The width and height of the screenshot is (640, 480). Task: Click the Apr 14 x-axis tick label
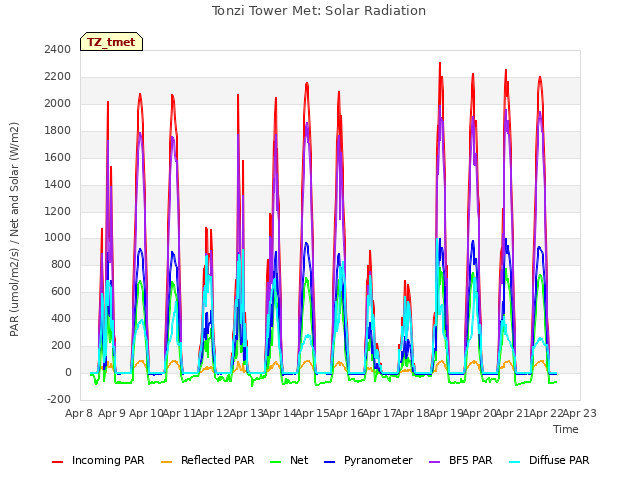(279, 413)
